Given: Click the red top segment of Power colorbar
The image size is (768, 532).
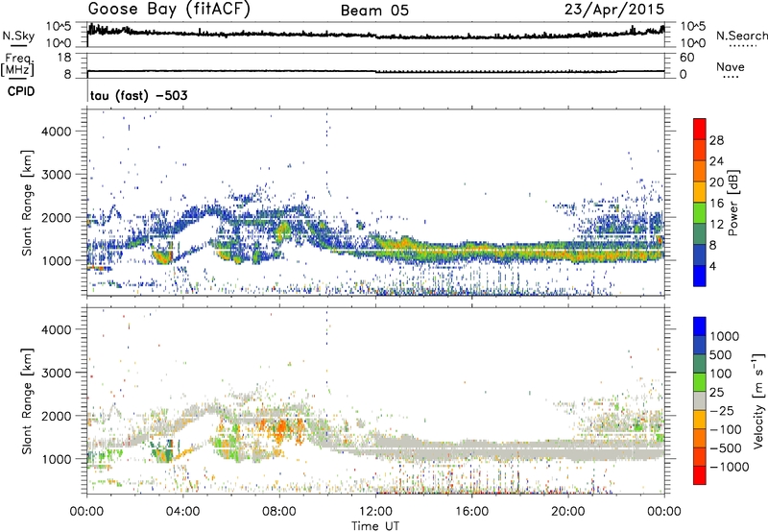Looking at the screenshot, I should click(700, 129).
